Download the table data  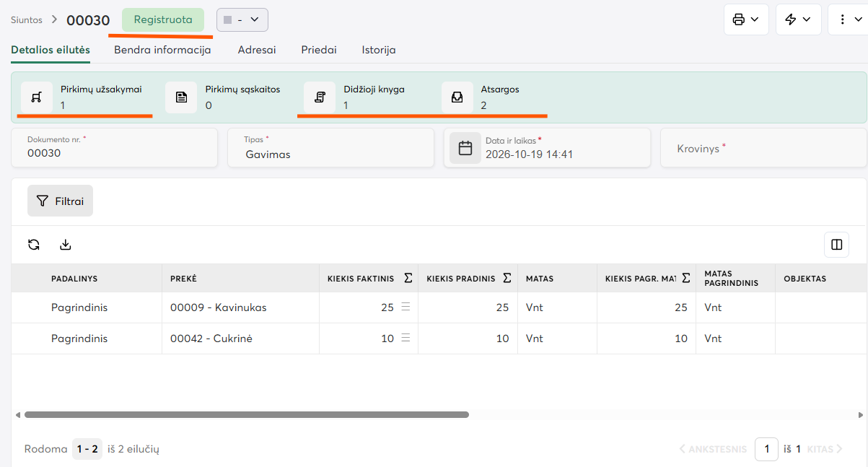[x=66, y=245]
